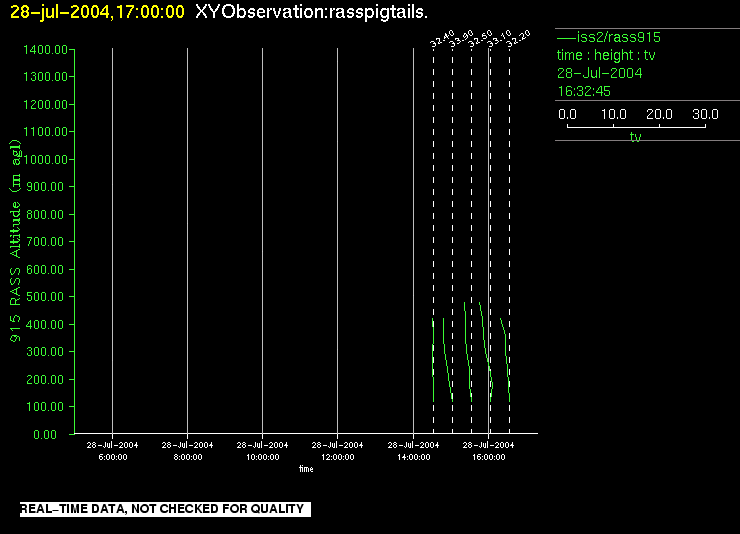This screenshot has width=740, height=534.
Task: Click the rotated profile label 33.90
Action: tap(461, 39)
